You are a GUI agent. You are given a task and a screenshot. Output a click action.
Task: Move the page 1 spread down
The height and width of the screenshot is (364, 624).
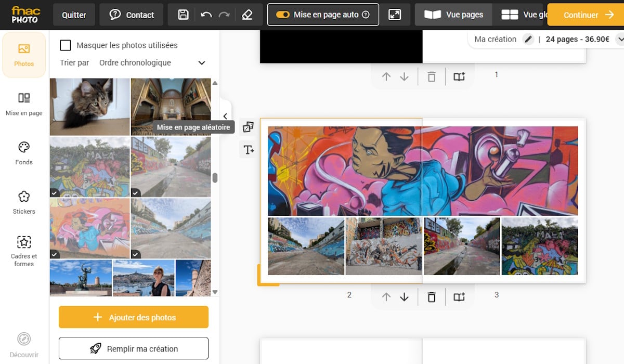404,77
